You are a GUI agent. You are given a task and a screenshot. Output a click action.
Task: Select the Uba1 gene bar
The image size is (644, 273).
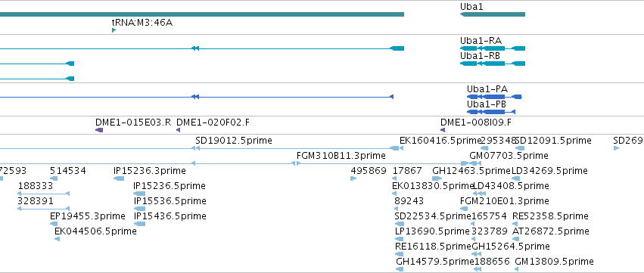click(493, 14)
